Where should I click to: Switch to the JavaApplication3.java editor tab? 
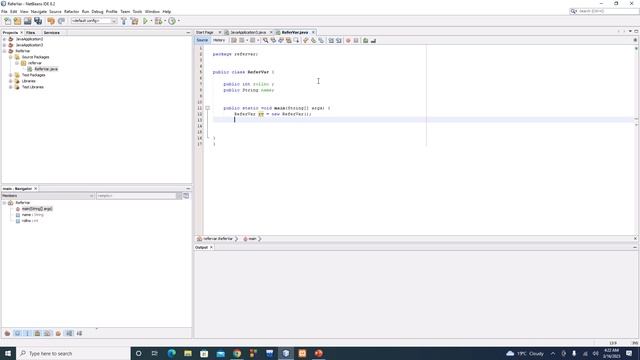coord(248,32)
